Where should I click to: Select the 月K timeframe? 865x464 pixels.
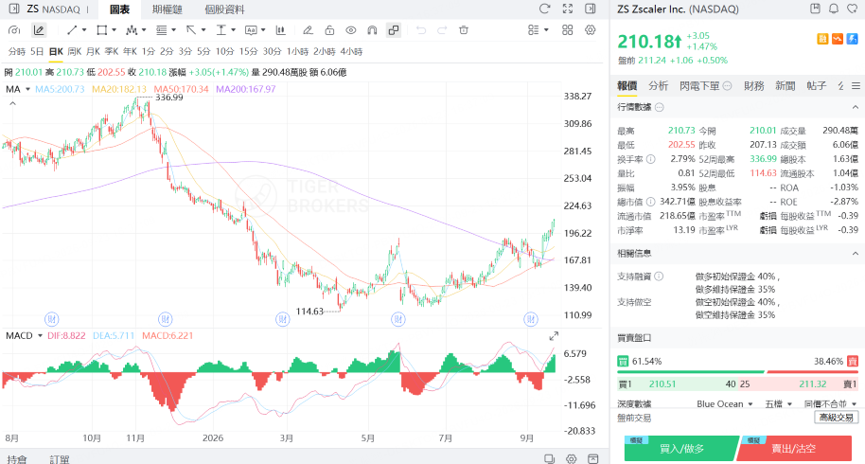pos(93,51)
